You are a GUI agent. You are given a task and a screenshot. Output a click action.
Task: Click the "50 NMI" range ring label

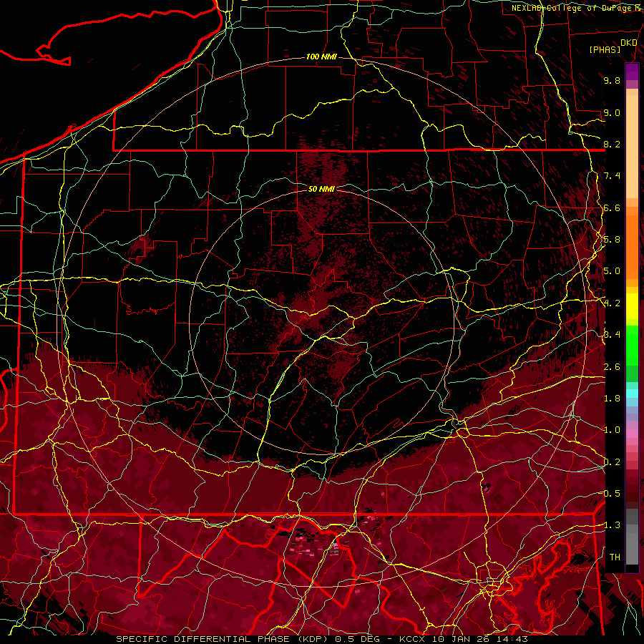click(x=321, y=189)
